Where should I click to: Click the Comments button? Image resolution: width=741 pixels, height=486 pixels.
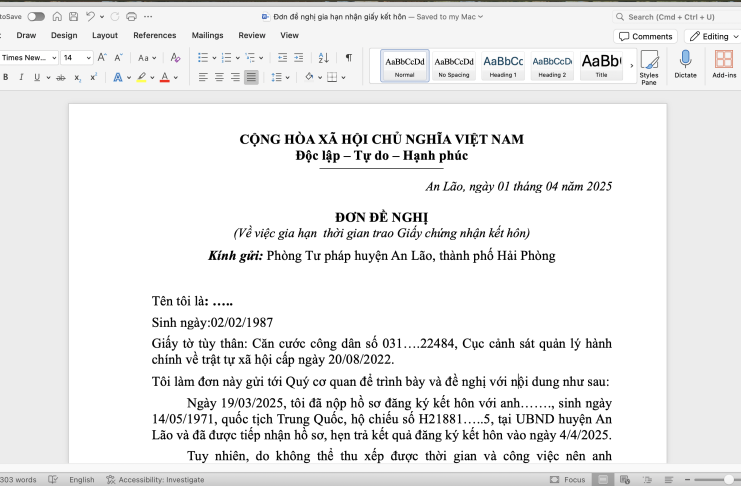[646, 36]
